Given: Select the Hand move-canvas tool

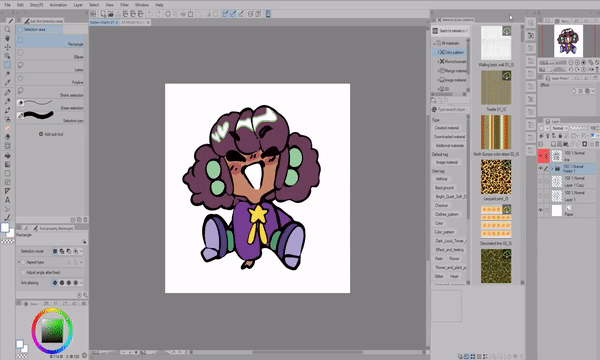Looking at the screenshot, I should [x=7, y=38].
